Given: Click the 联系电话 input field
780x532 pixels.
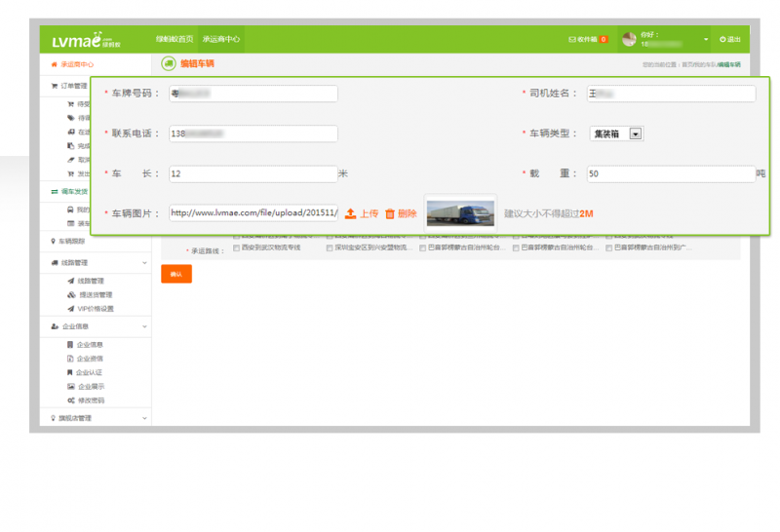Looking at the screenshot, I should coord(253,133).
